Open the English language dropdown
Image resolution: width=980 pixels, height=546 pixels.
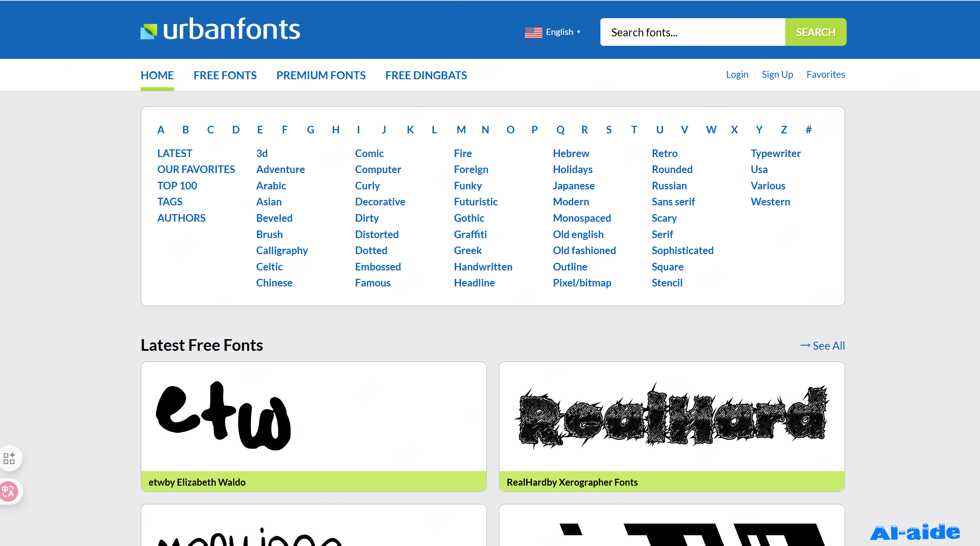pyautogui.click(x=563, y=32)
